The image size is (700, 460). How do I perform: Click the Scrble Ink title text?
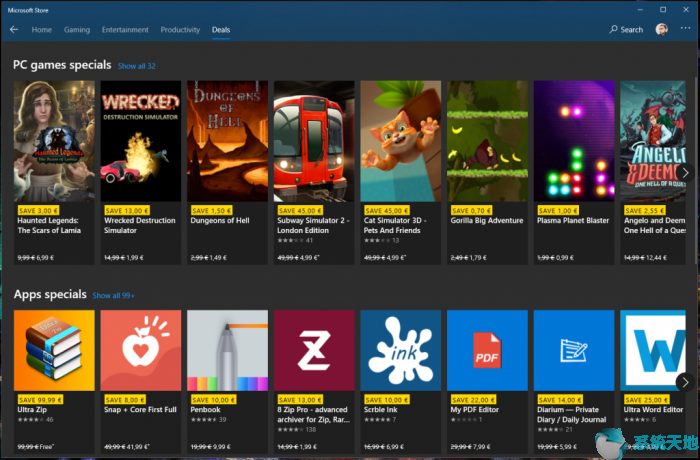[x=380, y=410]
